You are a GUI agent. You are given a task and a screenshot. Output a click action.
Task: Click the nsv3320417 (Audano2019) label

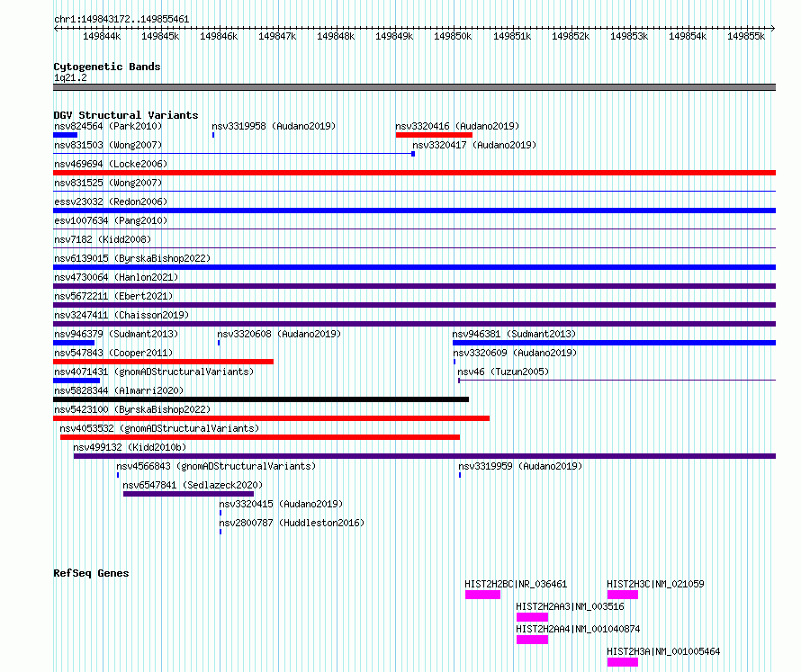coord(474,145)
